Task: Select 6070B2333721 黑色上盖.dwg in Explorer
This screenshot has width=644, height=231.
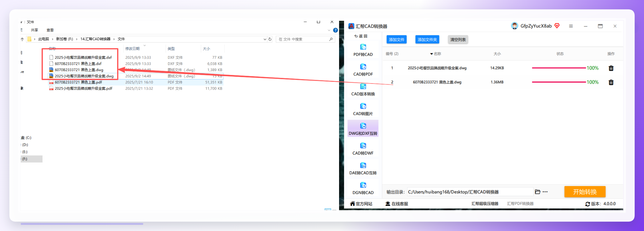Action: [x=79, y=70]
